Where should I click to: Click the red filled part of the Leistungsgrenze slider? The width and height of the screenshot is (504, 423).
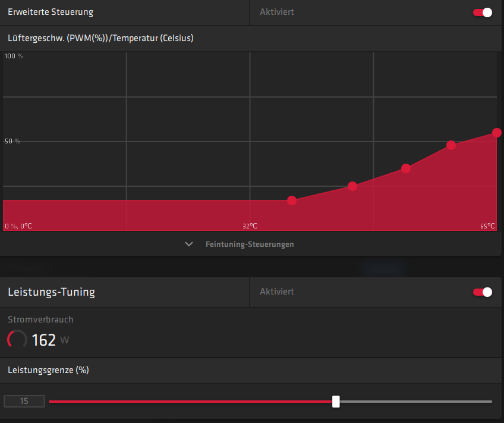pyautogui.click(x=191, y=402)
